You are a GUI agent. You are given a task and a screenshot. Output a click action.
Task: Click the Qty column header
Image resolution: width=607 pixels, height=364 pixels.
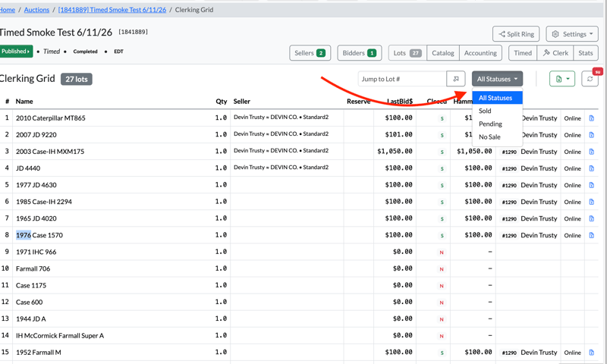(x=221, y=102)
